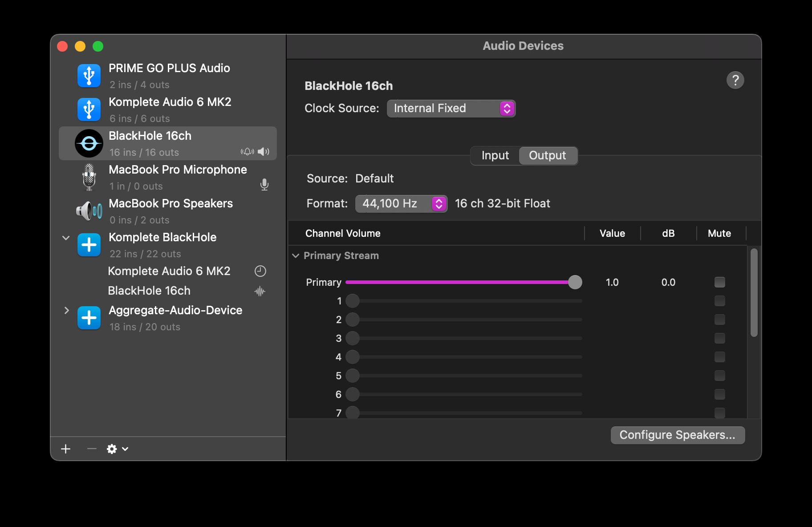
Task: Click the yellow minimize window button
Action: (x=80, y=46)
